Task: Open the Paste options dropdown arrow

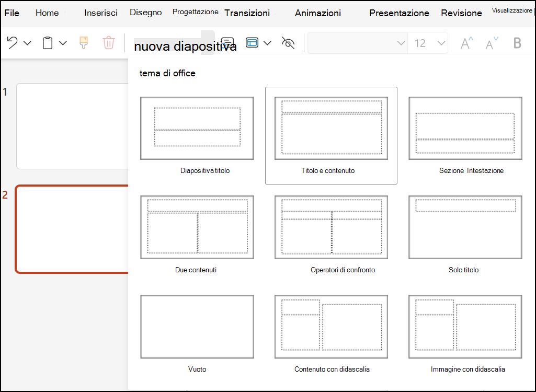Action: (x=63, y=43)
